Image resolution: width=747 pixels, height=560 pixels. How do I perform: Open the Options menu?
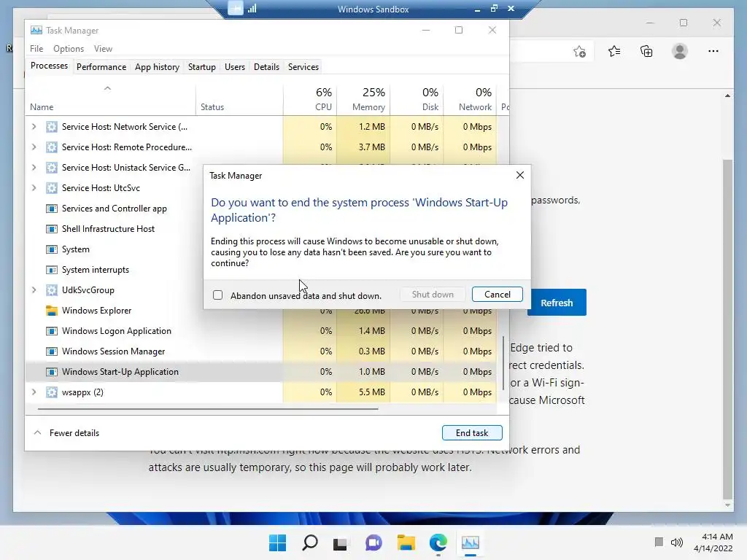(x=68, y=49)
